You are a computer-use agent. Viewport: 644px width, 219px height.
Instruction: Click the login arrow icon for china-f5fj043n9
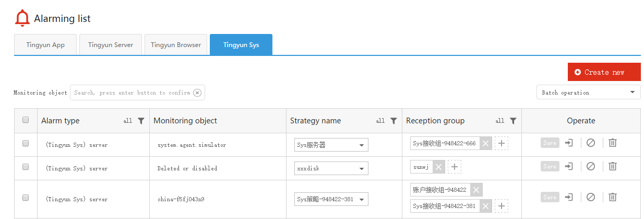click(569, 197)
